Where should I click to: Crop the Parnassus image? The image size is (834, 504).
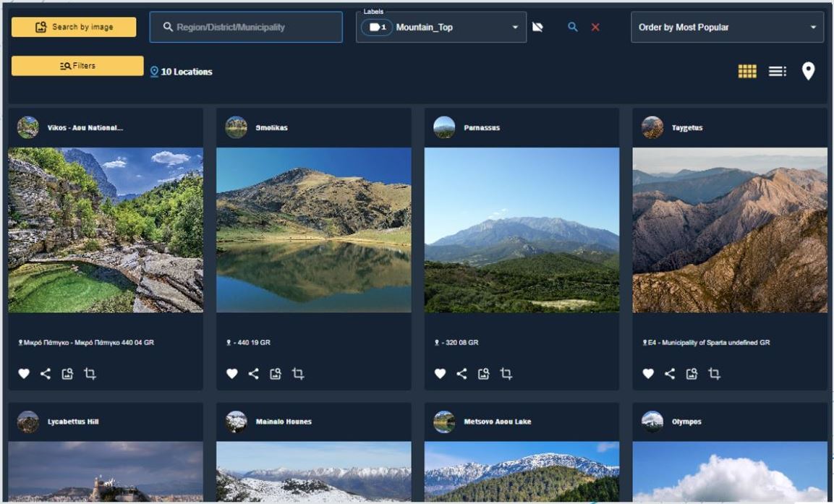point(506,374)
